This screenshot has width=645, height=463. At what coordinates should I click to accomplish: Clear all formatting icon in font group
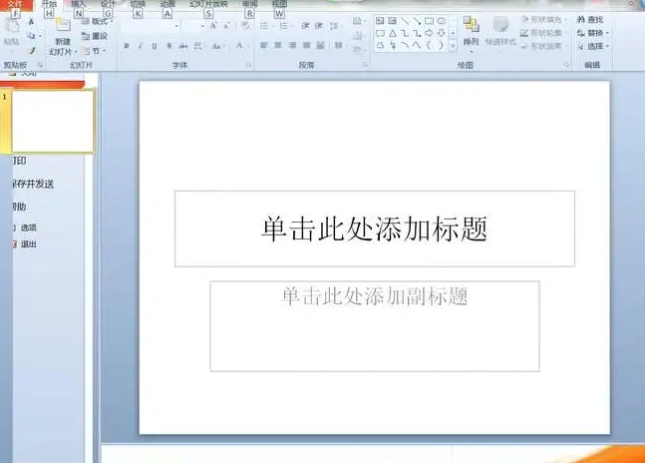[x=246, y=25]
